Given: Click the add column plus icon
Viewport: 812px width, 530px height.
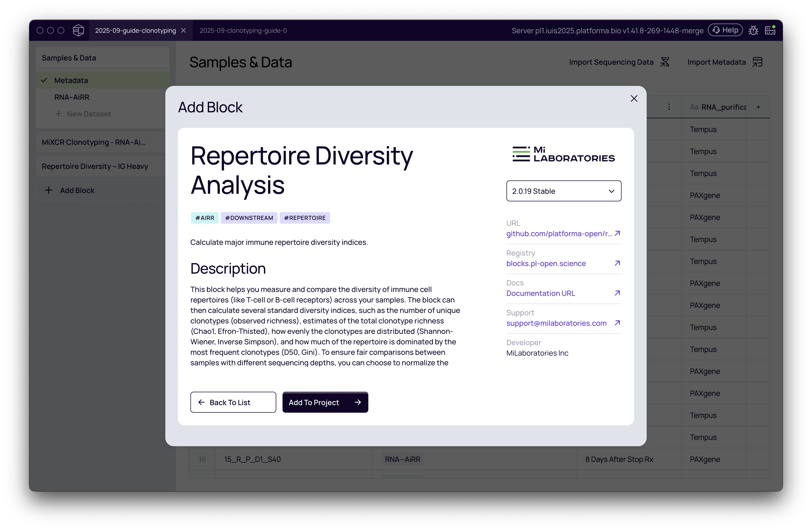Looking at the screenshot, I should [758, 107].
